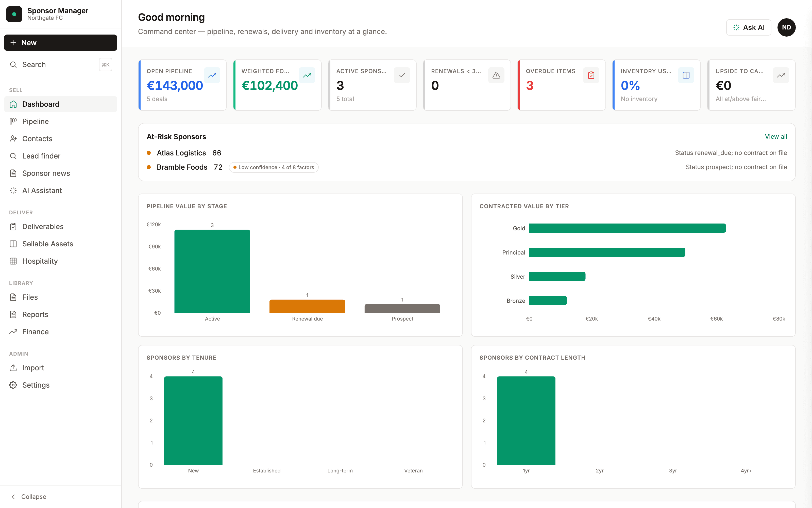Click the Hospitality grid icon
Viewport: 812px width, 508px height.
pos(13,261)
